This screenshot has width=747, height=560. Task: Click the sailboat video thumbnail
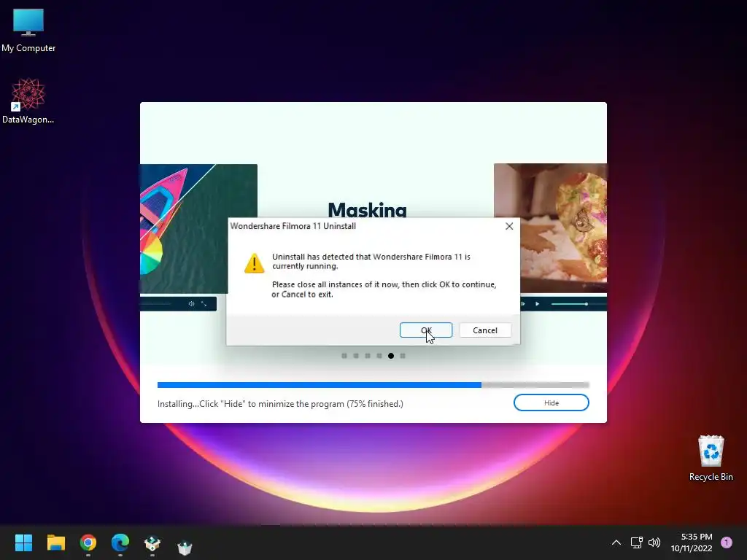coord(198,228)
